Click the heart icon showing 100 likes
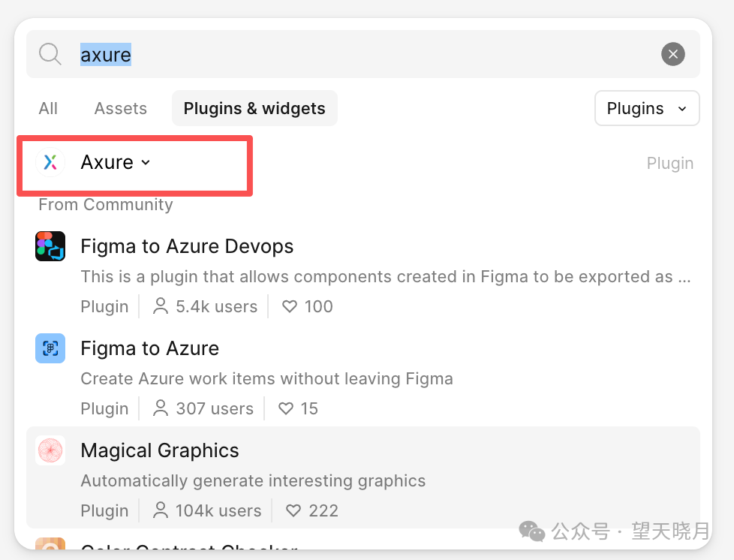The width and height of the screenshot is (734, 560). click(x=290, y=306)
